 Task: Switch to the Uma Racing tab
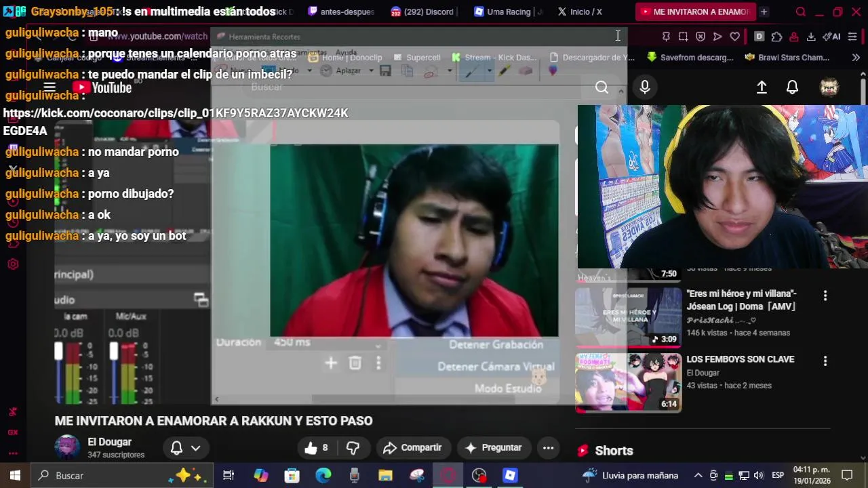tap(508, 12)
